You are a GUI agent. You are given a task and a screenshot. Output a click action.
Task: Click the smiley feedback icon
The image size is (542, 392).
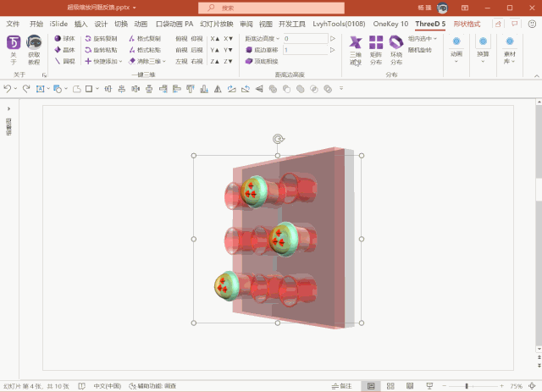click(x=532, y=24)
